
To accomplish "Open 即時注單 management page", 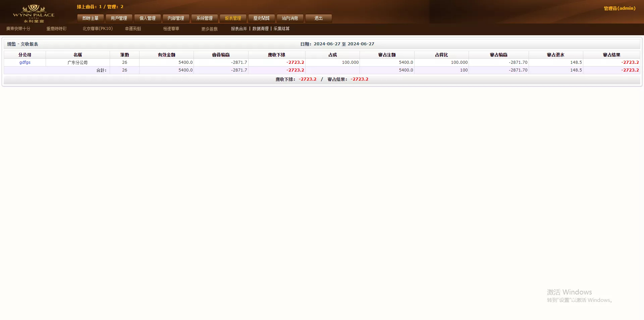I will [90, 18].
